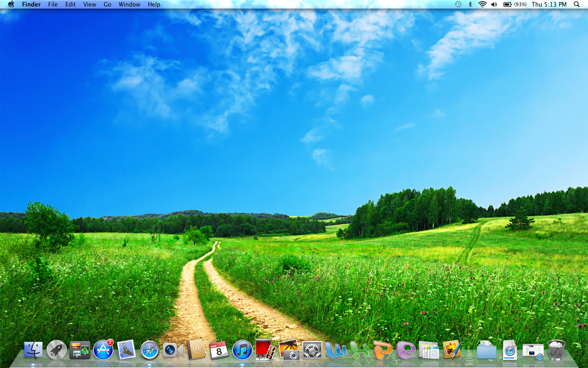Open Finder from the Dock
Viewport: 588px width, 368px height.
33,350
